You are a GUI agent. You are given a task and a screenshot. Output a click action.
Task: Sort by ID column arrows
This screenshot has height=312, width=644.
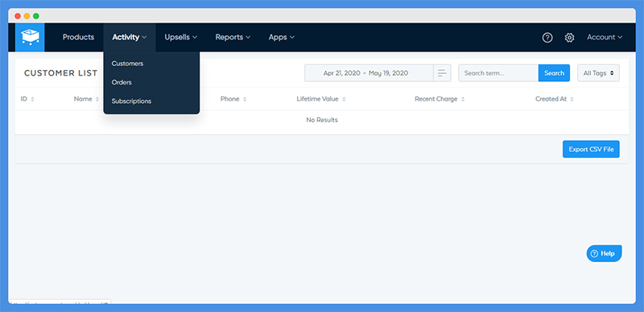32,100
